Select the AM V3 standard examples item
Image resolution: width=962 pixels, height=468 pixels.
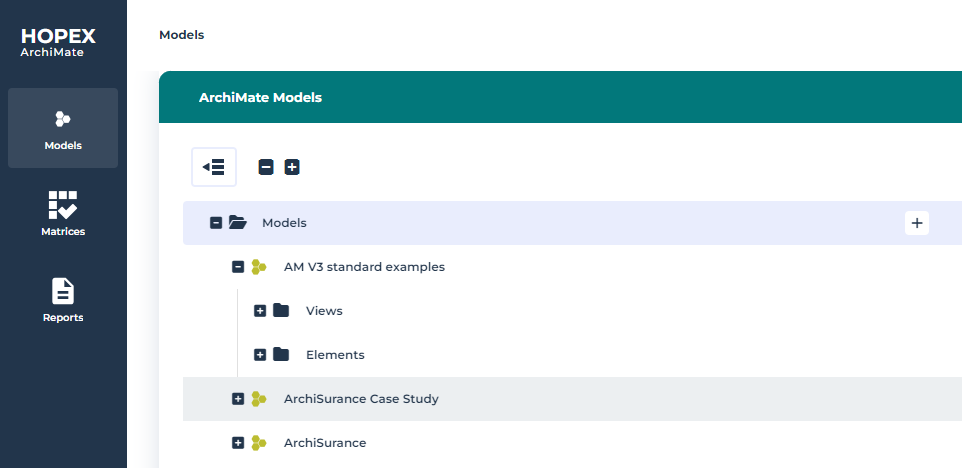click(x=364, y=267)
